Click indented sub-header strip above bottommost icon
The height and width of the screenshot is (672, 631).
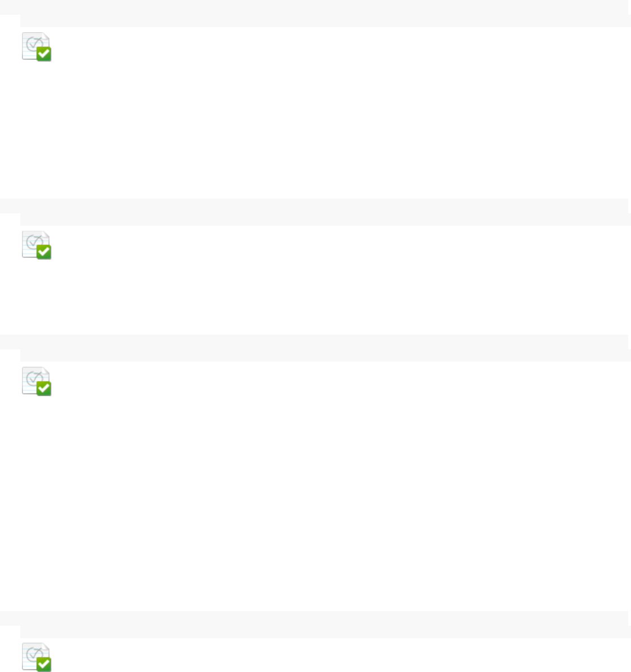(325, 632)
